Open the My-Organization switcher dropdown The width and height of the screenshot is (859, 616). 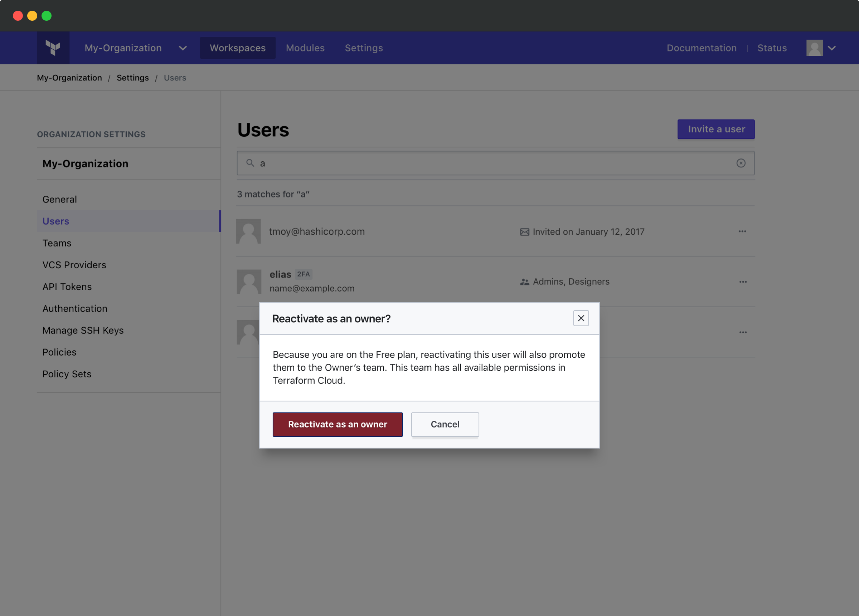coord(136,48)
